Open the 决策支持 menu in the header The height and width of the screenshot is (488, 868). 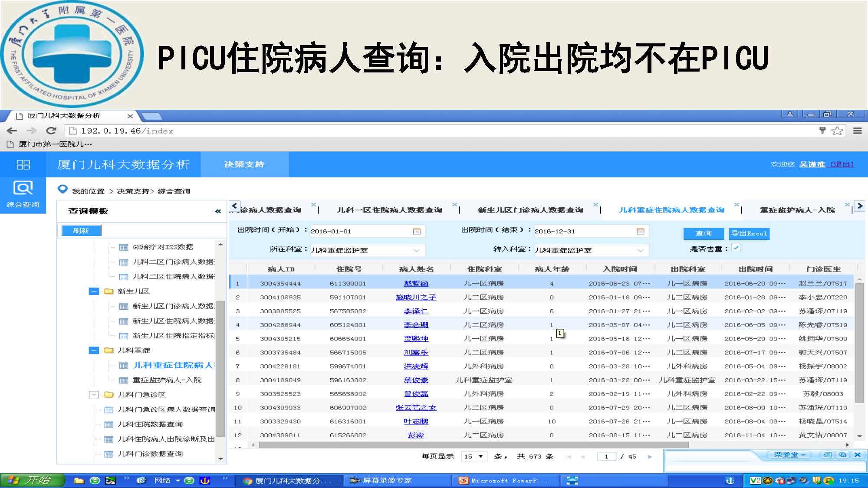click(x=244, y=164)
